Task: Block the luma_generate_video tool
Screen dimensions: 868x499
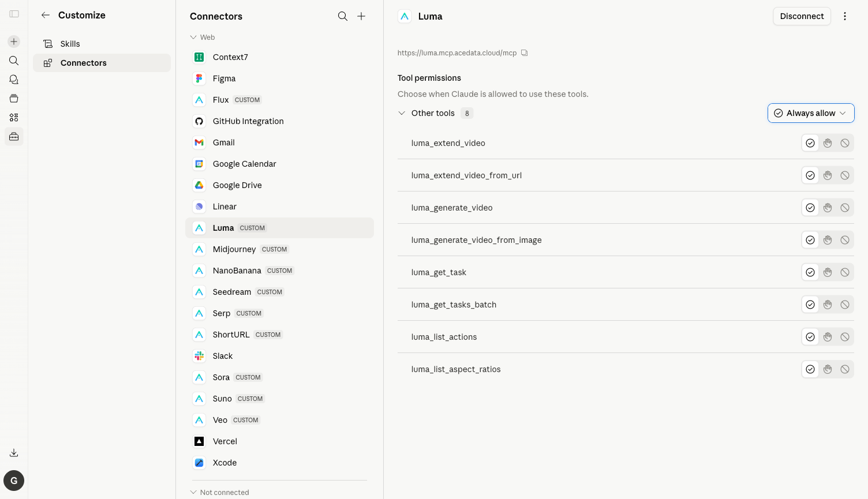Action: [x=845, y=208]
